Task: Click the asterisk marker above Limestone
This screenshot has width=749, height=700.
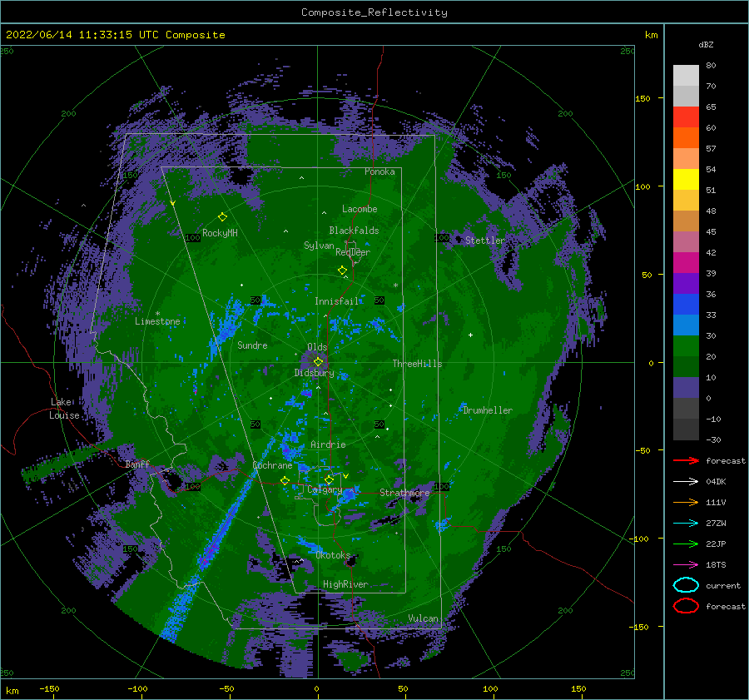Action: (x=157, y=314)
